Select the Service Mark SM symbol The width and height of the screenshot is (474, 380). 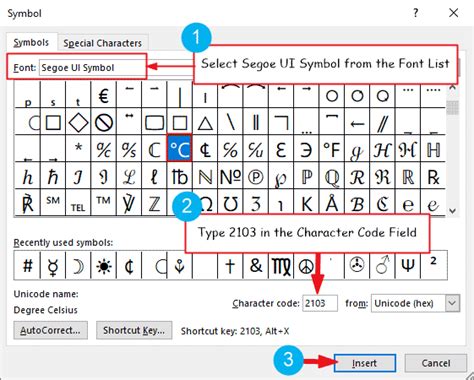coord(53,202)
